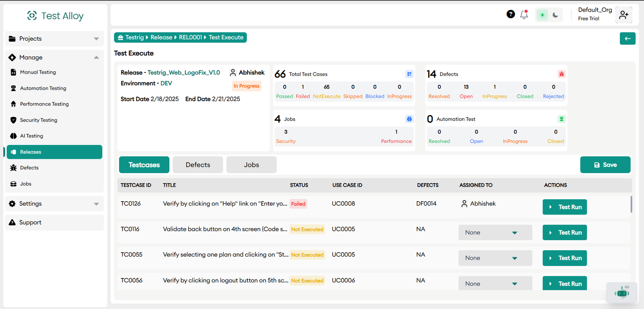Viewport: 644px width, 309px height.
Task: Expand the Settings dropdown arrow
Action: pos(96,204)
